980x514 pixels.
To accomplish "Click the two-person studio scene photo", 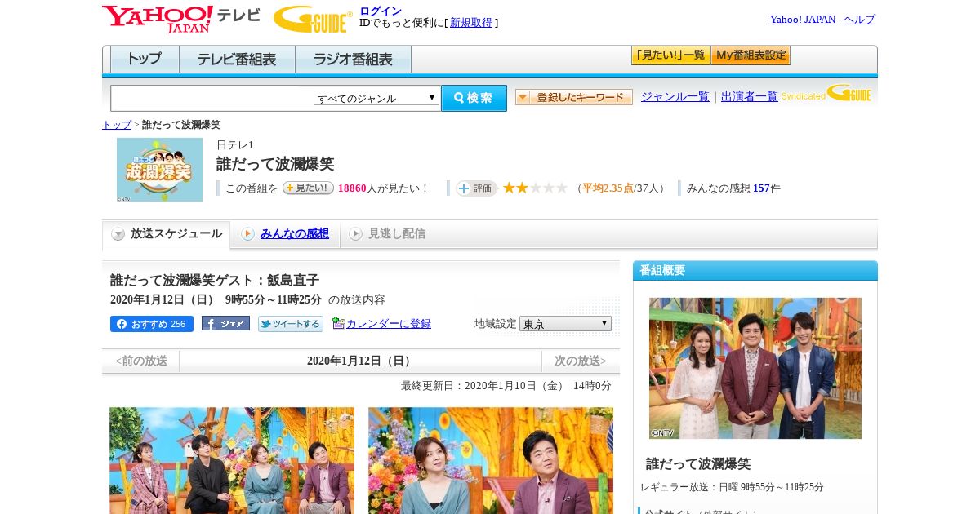I will (x=491, y=460).
